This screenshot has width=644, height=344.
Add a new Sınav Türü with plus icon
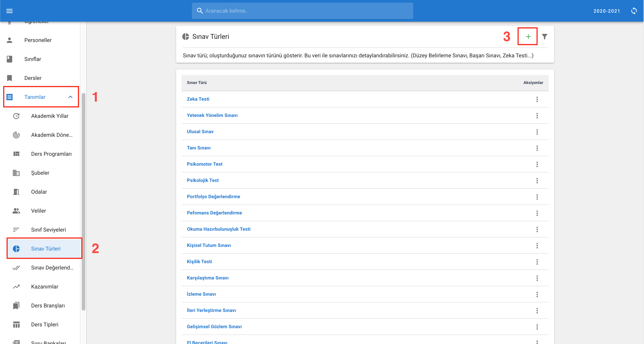(x=528, y=37)
